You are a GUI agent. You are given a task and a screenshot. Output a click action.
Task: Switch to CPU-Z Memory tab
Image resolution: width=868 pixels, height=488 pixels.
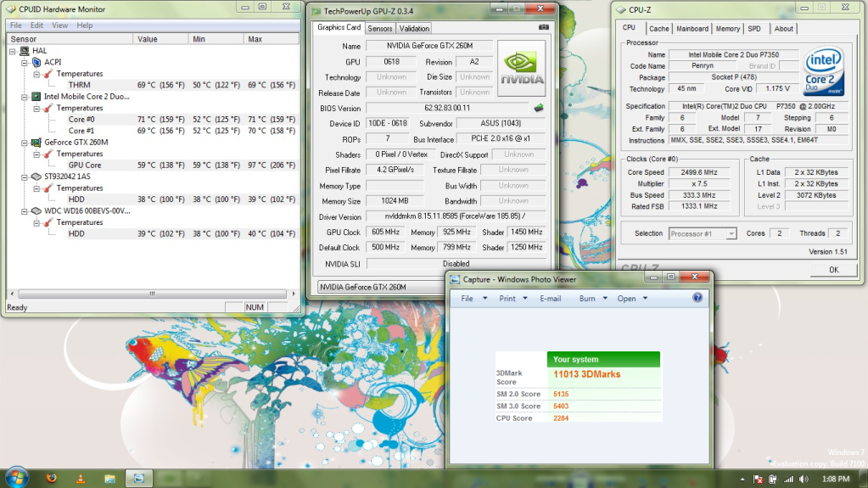coord(727,29)
